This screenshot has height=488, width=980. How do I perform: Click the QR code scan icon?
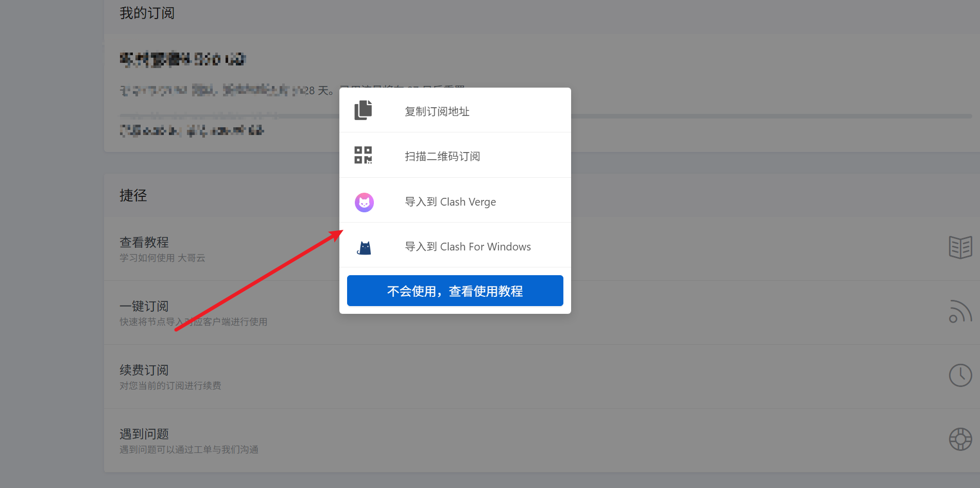[x=363, y=155]
